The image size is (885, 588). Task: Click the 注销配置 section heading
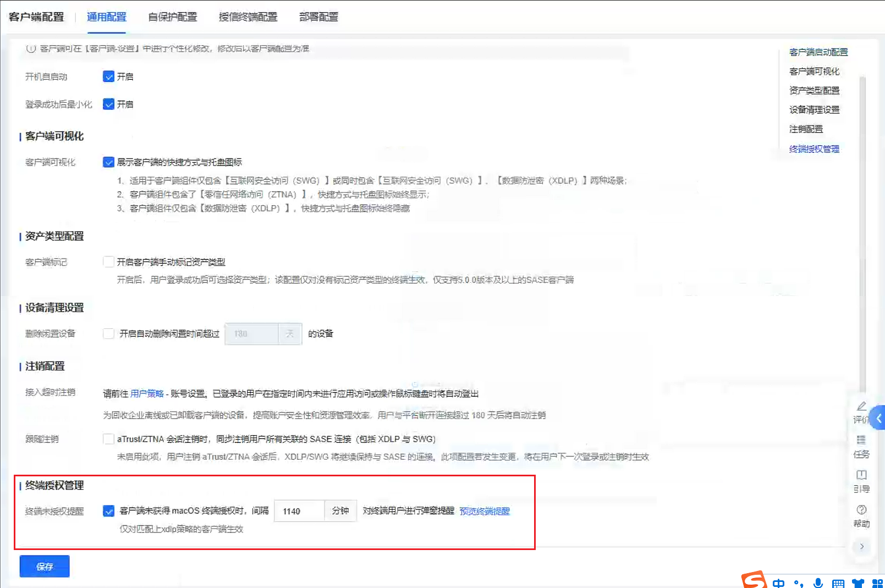click(x=45, y=366)
